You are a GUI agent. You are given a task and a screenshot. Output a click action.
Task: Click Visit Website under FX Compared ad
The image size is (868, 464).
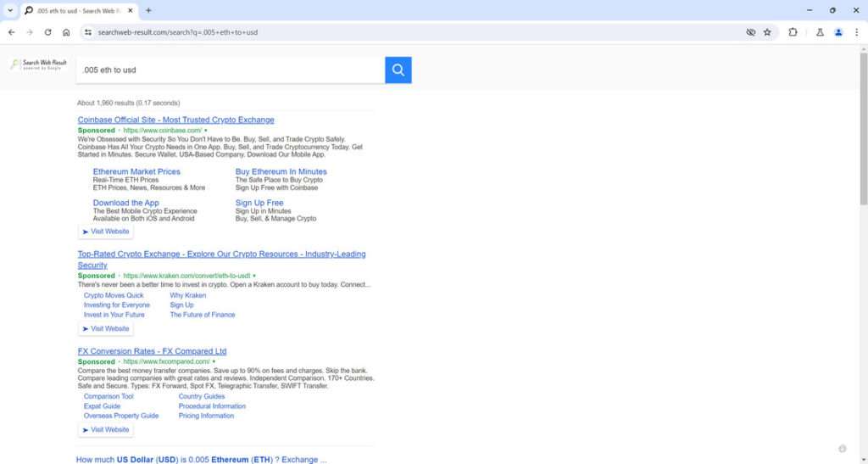[105, 430]
